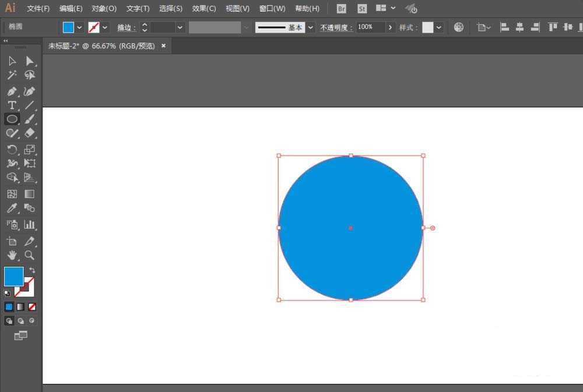The height and width of the screenshot is (392, 583).
Task: Select the Eraser tool
Action: 29,133
